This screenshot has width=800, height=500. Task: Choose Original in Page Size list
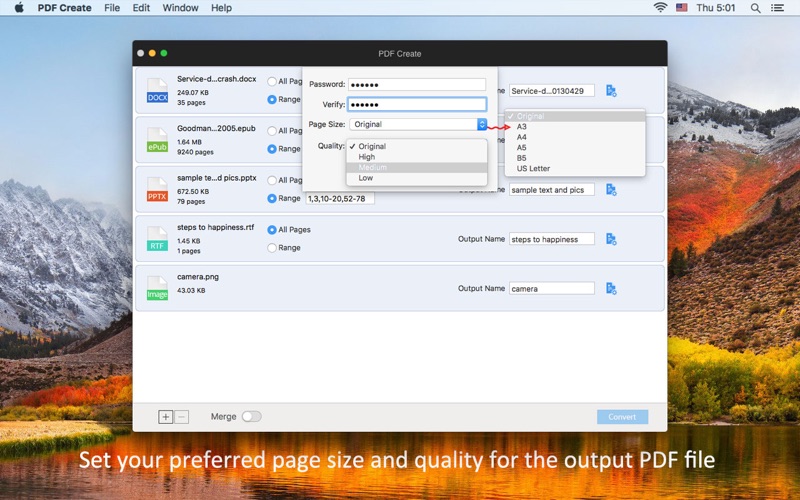(x=575, y=116)
